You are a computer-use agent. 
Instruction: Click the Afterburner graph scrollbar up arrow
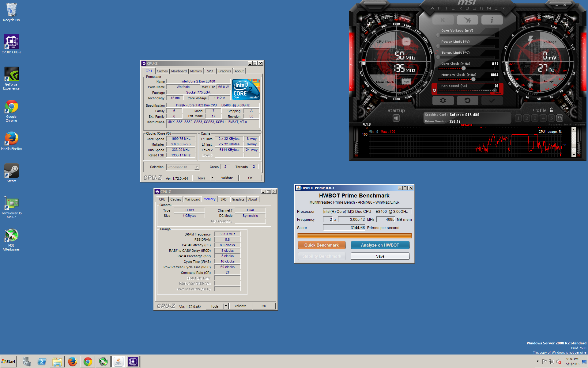(574, 130)
